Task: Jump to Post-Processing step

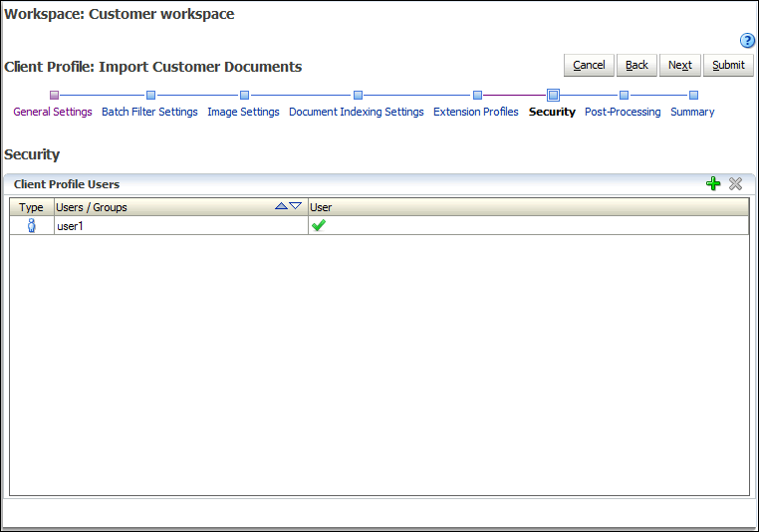Action: [623, 112]
